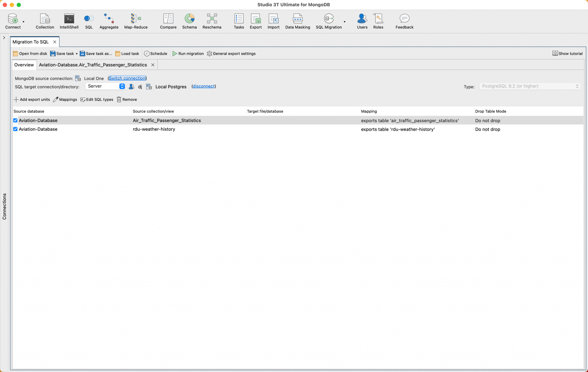The height and width of the screenshot is (372, 588).
Task: Open the SQL target connection dropdown
Action: (x=122, y=86)
